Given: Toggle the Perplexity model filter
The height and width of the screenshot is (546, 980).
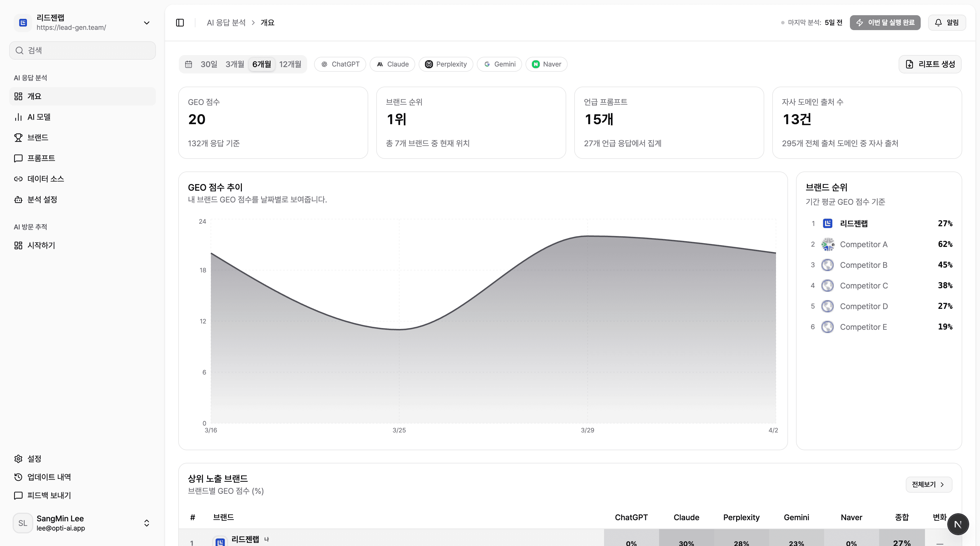Looking at the screenshot, I should pyautogui.click(x=446, y=64).
